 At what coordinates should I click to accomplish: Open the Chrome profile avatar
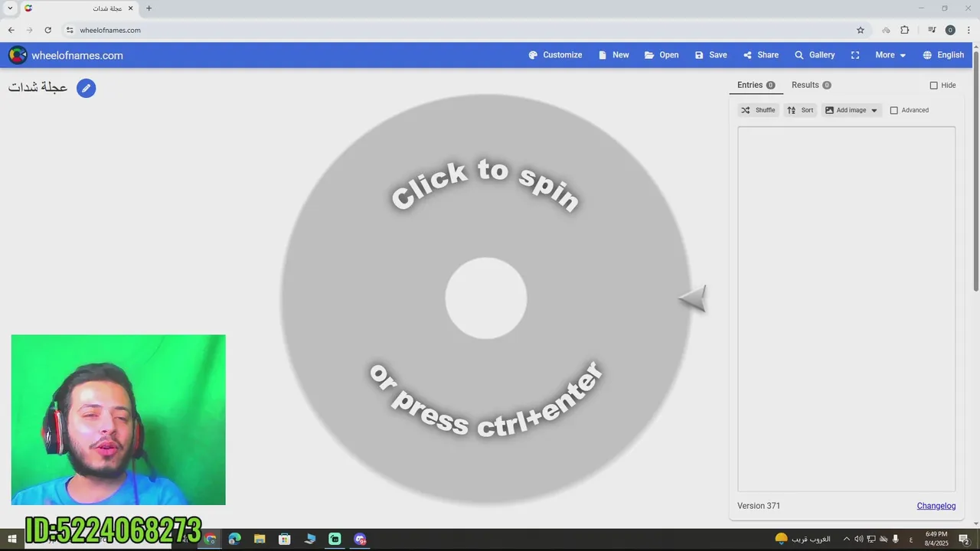pos(950,30)
